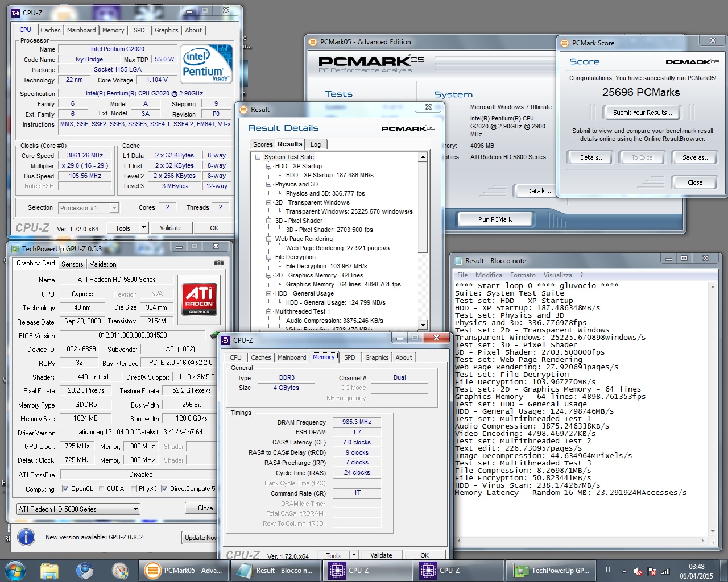
Task: Open the Visualizza menu in Notepad
Action: [x=557, y=275]
